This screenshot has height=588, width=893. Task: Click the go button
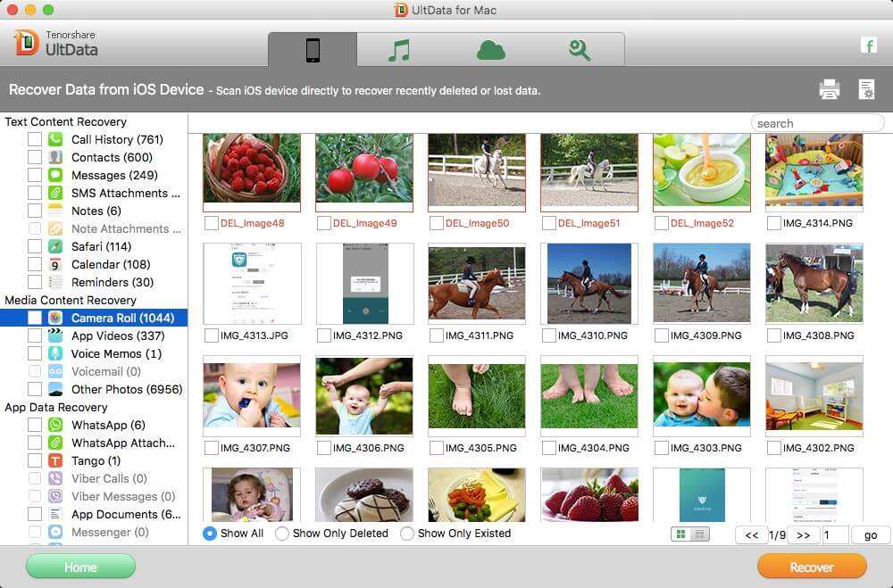point(871,535)
